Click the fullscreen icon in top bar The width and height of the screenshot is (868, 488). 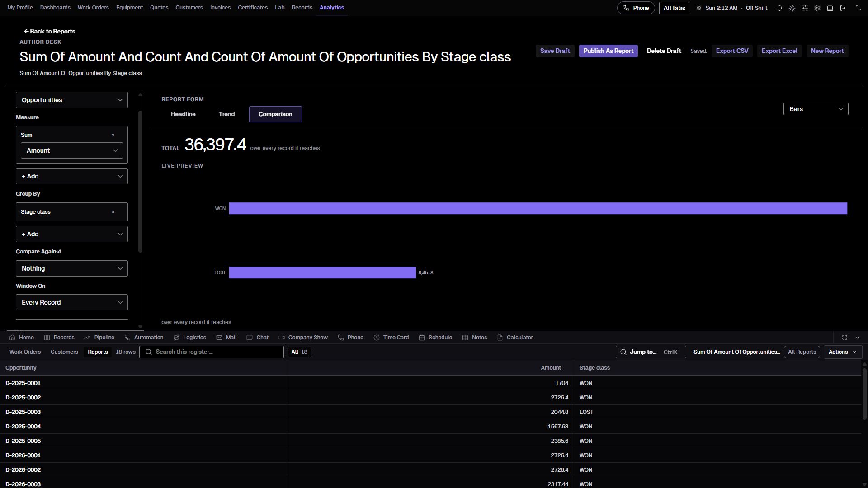(x=858, y=8)
